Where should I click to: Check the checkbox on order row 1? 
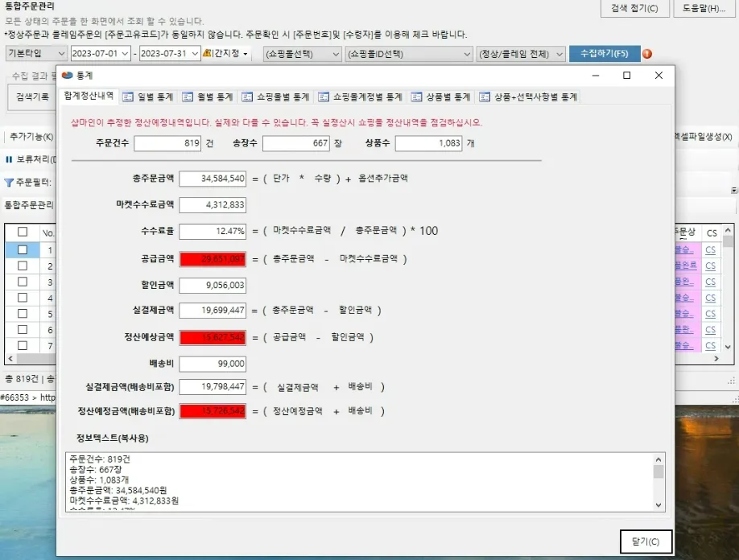pyautogui.click(x=22, y=248)
